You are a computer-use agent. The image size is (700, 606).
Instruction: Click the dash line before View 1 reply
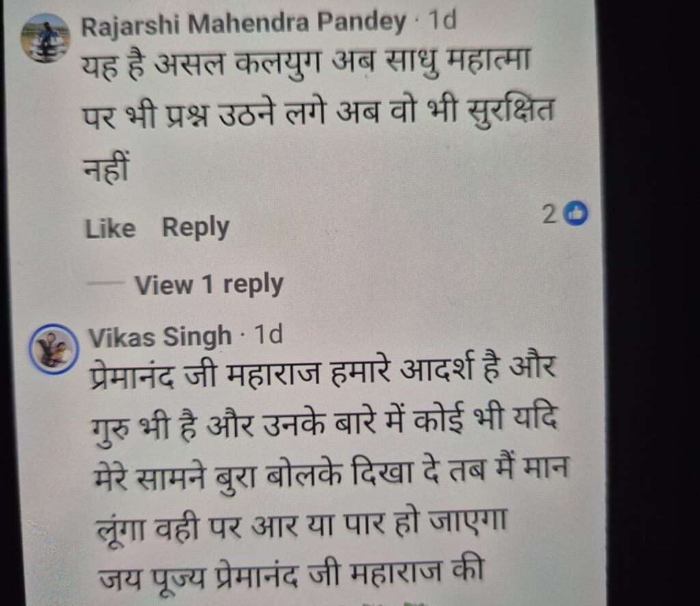pyautogui.click(x=106, y=282)
